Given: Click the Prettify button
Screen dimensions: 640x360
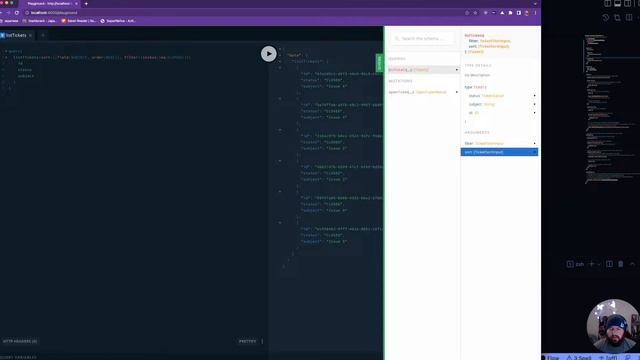Looking at the screenshot, I should (x=247, y=341).
